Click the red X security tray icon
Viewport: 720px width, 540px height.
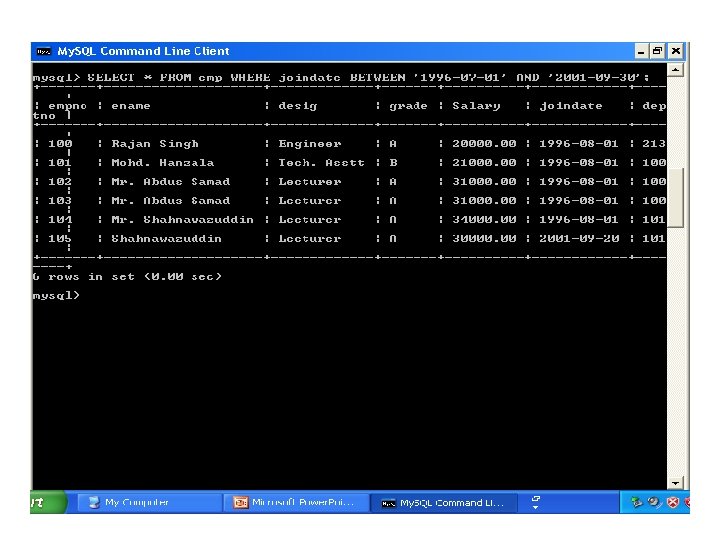point(673,502)
